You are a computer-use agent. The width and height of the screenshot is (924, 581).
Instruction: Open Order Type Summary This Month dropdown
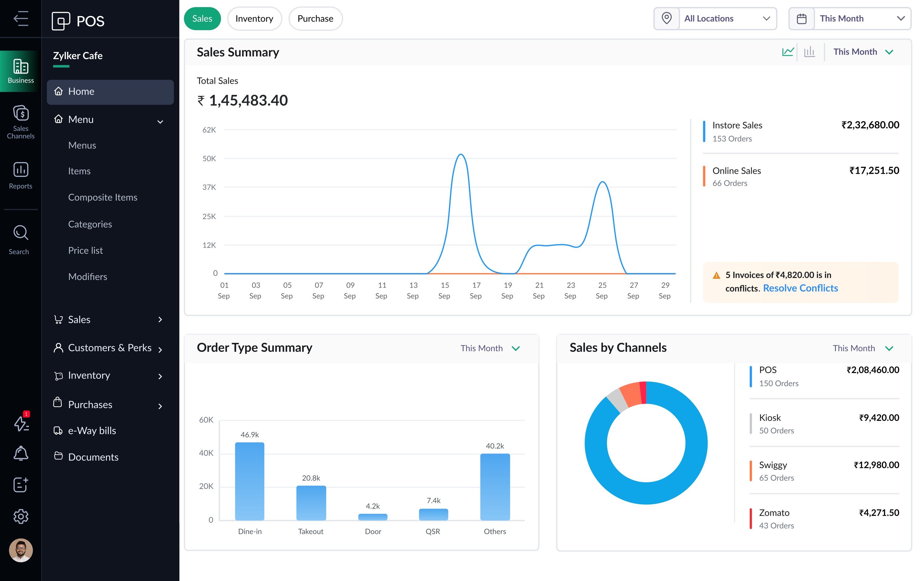[490, 348]
